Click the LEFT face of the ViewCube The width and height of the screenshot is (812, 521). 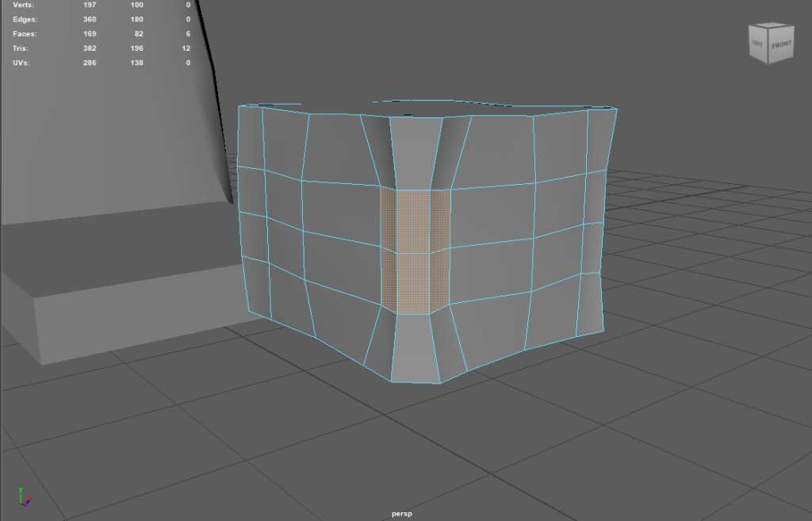click(x=758, y=49)
